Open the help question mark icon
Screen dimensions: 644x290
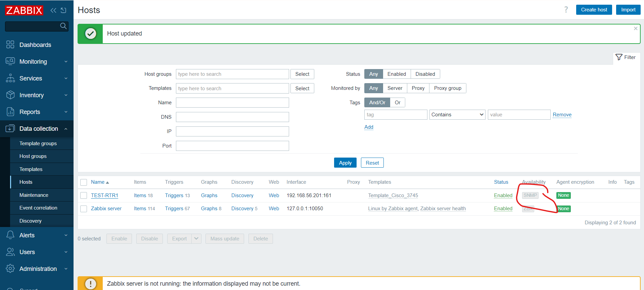(x=566, y=10)
